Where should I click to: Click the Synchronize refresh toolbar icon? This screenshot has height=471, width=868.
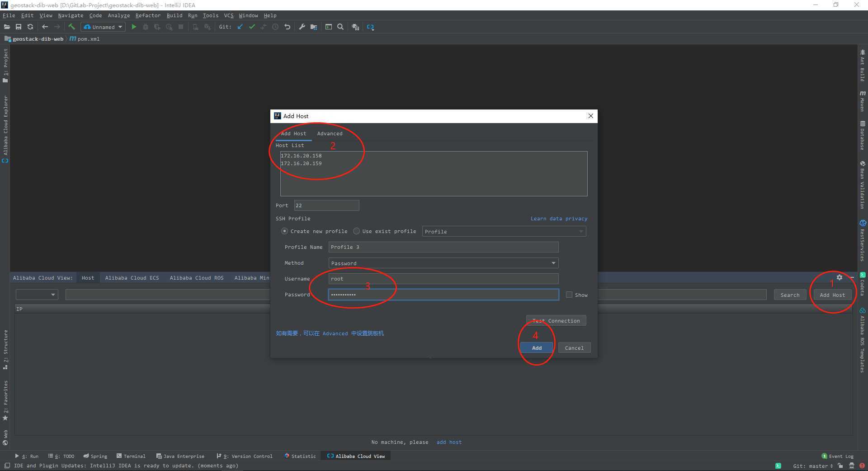tap(30, 27)
